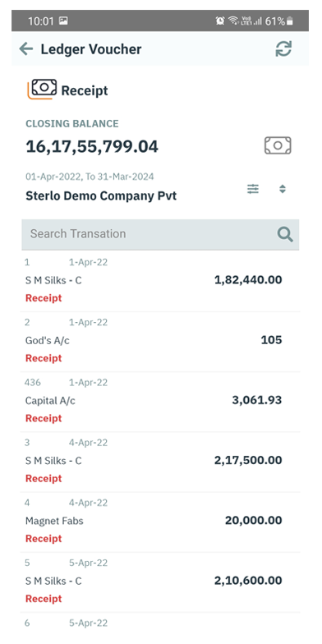The width and height of the screenshot is (322, 644).
Task: Click the Receipt cash icon with orange underline
Action: [x=42, y=89]
